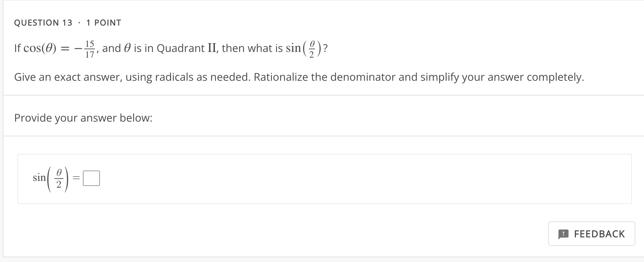This screenshot has width=644, height=262.
Task: Click the divider below the question text
Action: coord(322,95)
